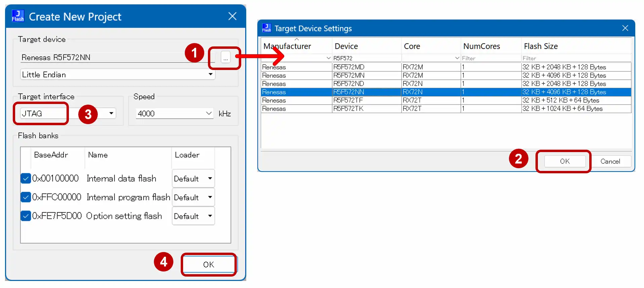Screen dimensions: 644x288
Task: Click the BaseAddr column header in Flash banks
Action: (51, 155)
